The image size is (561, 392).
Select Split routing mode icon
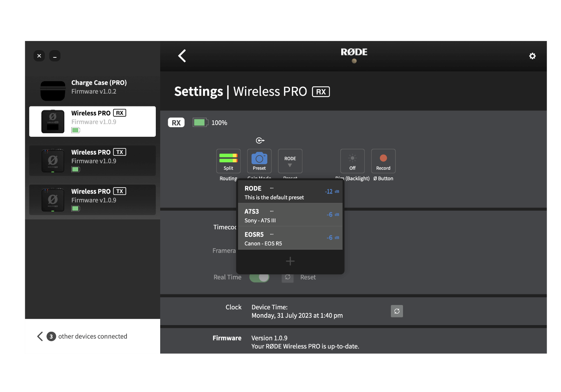tap(228, 161)
